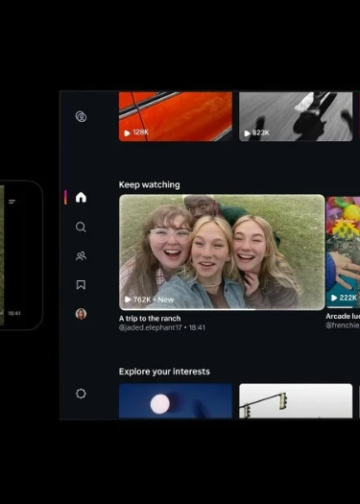Open Saved via bookmark icon
Image resolution: width=360 pixels, height=504 pixels.
(81, 285)
